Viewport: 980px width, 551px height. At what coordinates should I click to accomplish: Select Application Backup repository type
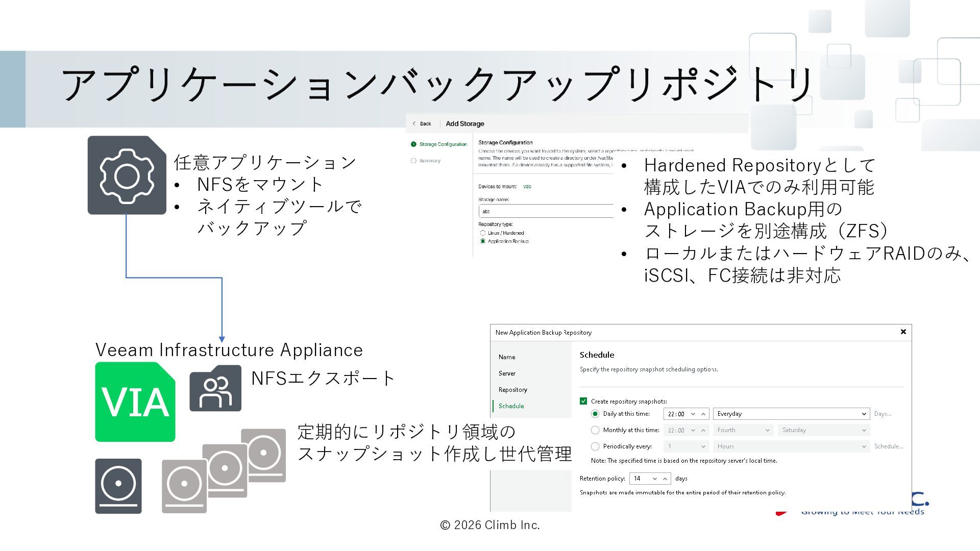click(x=483, y=241)
